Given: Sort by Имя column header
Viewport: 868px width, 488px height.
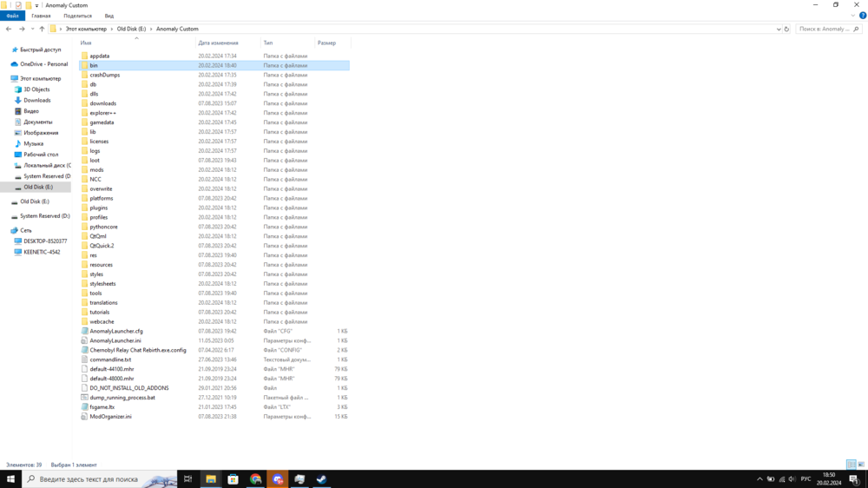Looking at the screenshot, I should coord(86,43).
